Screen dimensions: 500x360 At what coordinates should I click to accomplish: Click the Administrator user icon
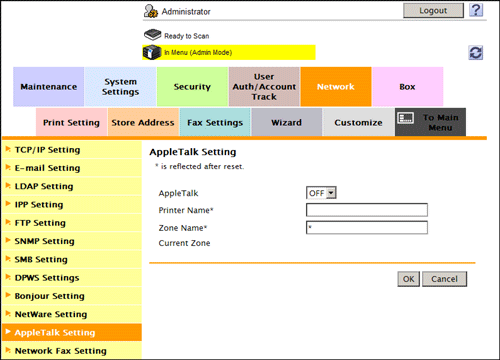point(151,11)
